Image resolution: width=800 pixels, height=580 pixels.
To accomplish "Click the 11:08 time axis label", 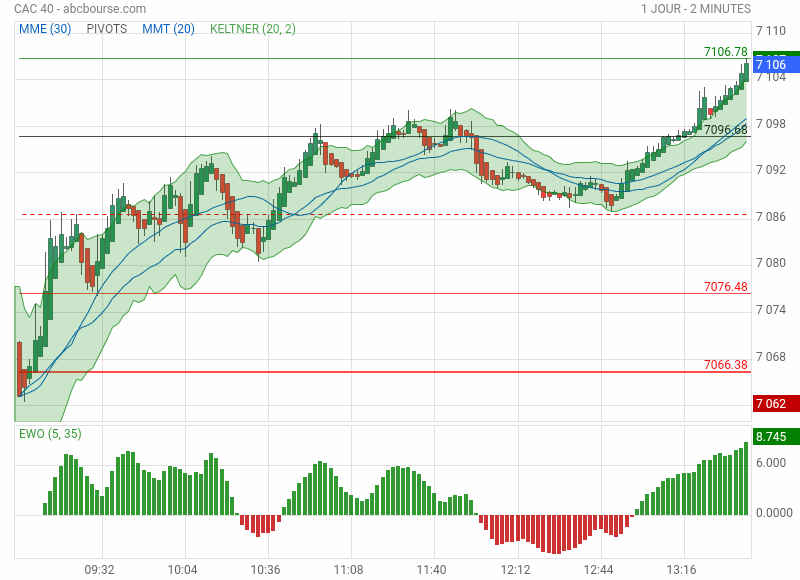I will pyautogui.click(x=348, y=569).
